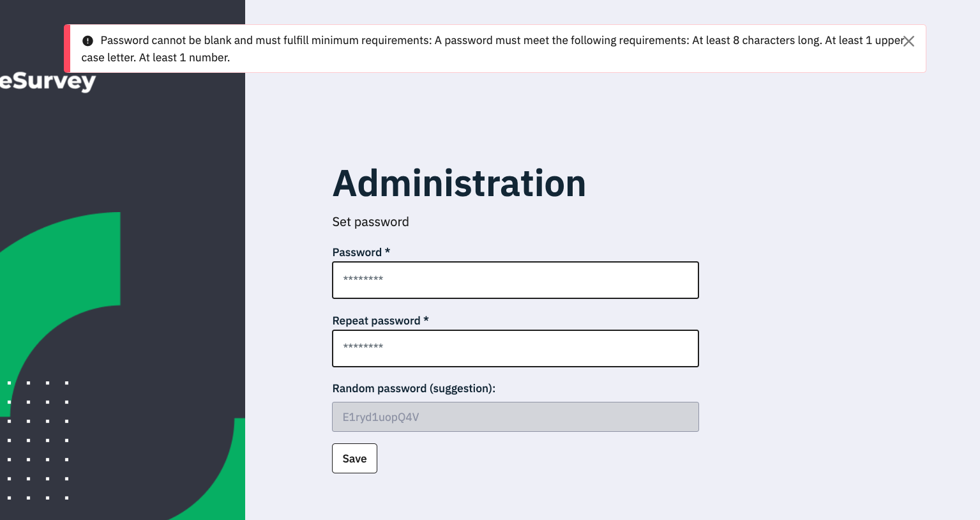Screen dimensions: 980x520
Task: Focus the Password input field
Action: pyautogui.click(x=515, y=280)
